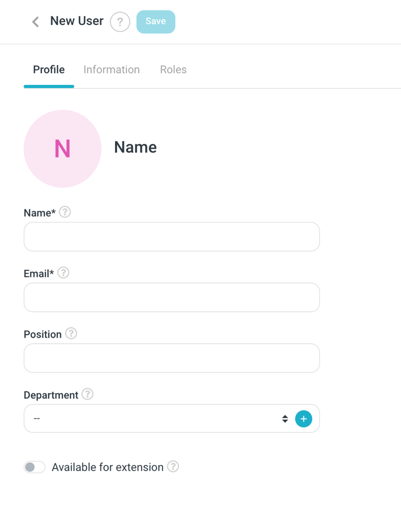This screenshot has width=401, height=532.
Task: Switch to the Profile tab
Action: (x=48, y=70)
